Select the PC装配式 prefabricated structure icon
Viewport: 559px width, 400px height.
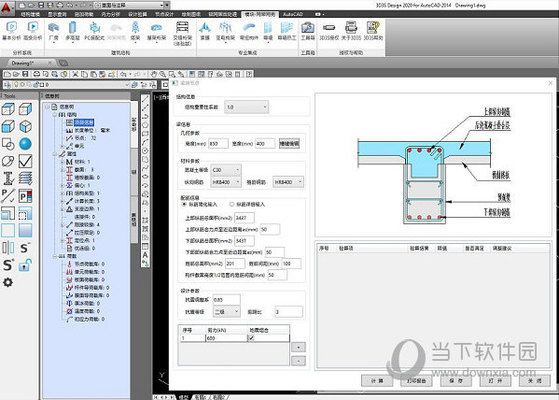coord(94,30)
